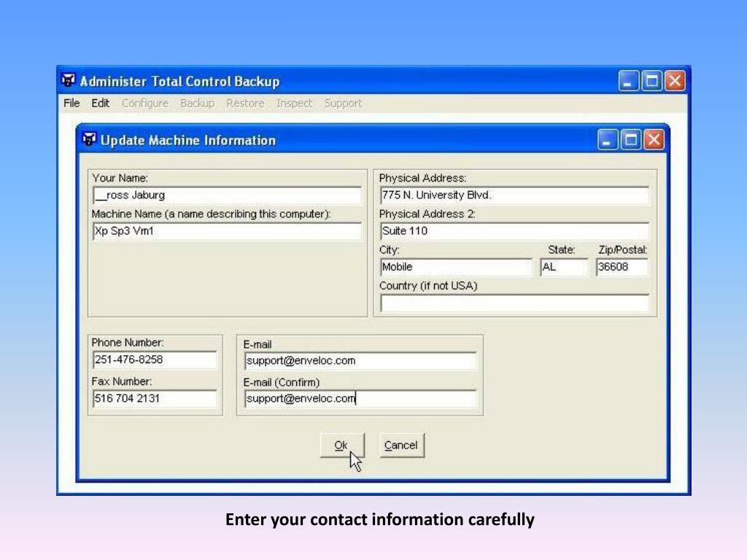
Task: Select the Zip/Postal input field
Action: [622, 267]
